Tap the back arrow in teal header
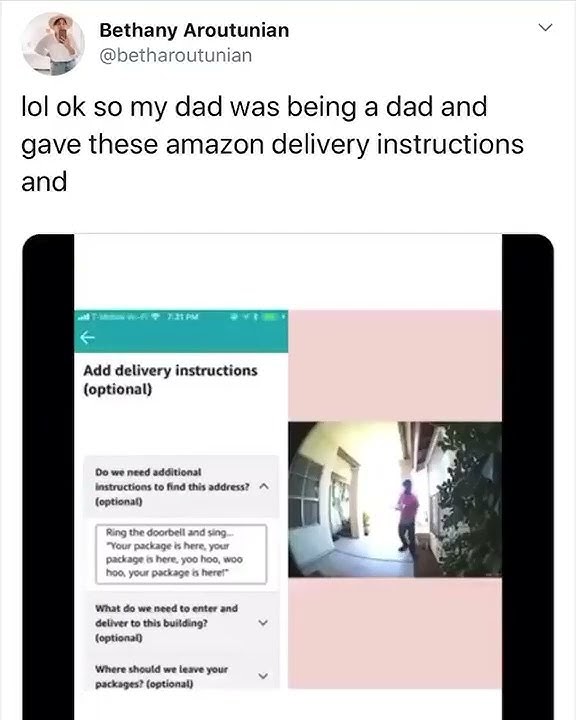Image resolution: width=576 pixels, height=720 pixels. click(x=87, y=338)
